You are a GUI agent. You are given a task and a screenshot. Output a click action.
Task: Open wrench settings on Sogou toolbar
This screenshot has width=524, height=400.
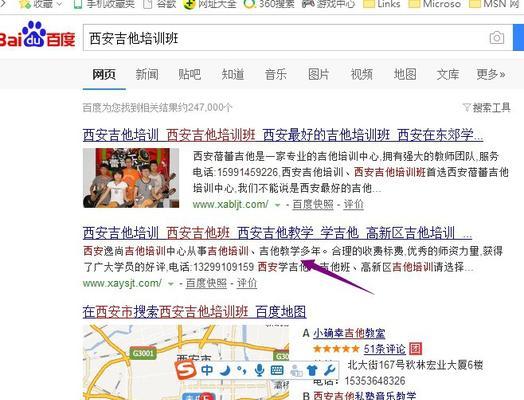330,370
